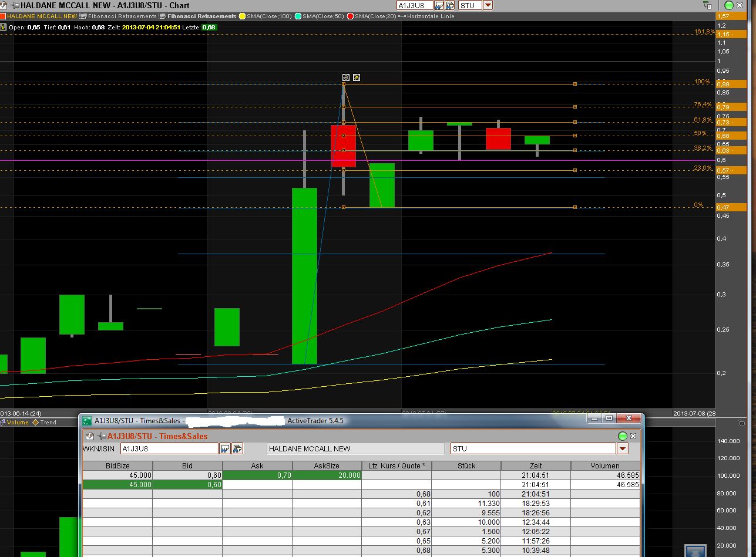Open the STU exchange dropdown in chart toolbar

click(x=488, y=5)
